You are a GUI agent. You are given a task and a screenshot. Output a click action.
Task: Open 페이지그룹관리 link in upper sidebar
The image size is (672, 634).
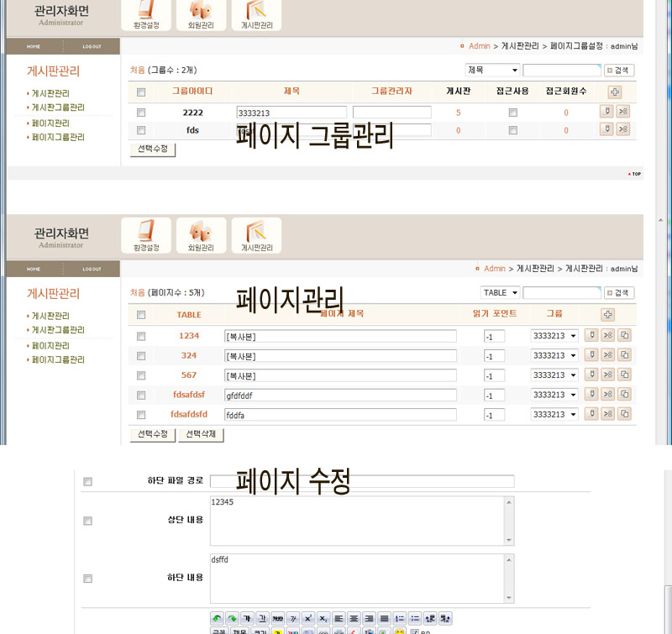[58, 137]
